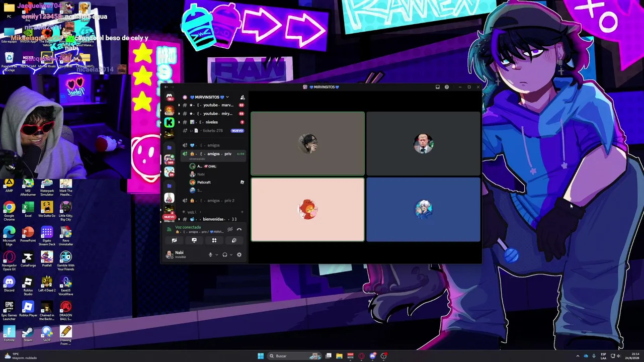644x362 pixels.
Task: Show hidden system tray icons
Action: pyautogui.click(x=578, y=356)
